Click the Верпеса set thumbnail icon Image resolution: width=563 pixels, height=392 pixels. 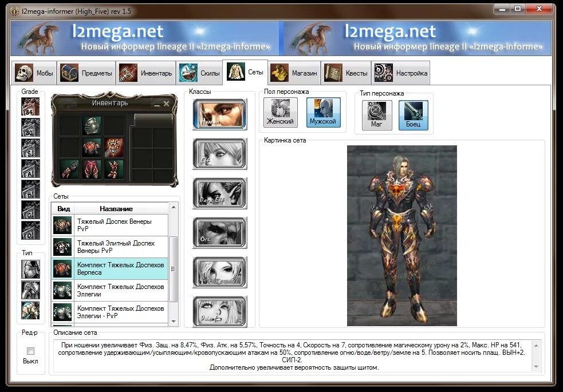62,268
